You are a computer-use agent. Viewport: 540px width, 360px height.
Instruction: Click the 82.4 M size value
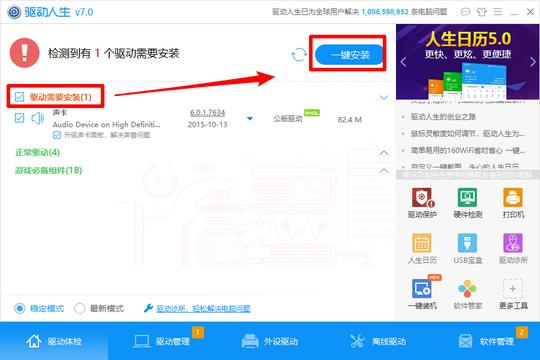click(x=350, y=120)
